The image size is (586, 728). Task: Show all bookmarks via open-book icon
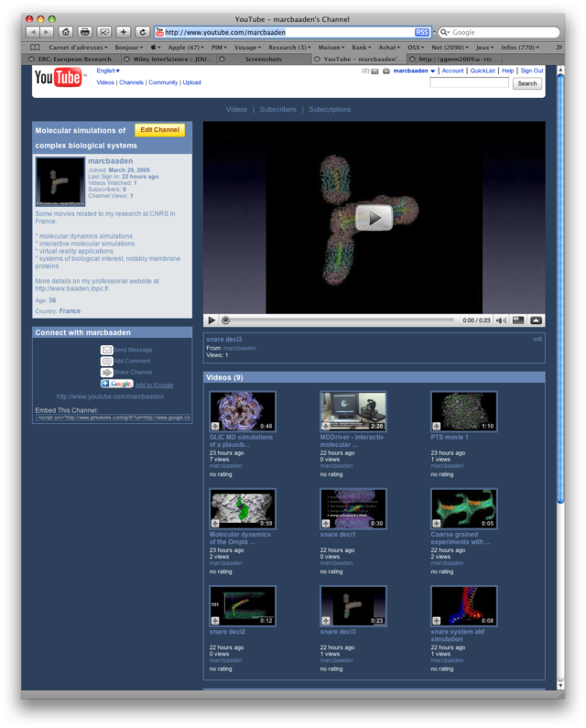click(x=35, y=47)
